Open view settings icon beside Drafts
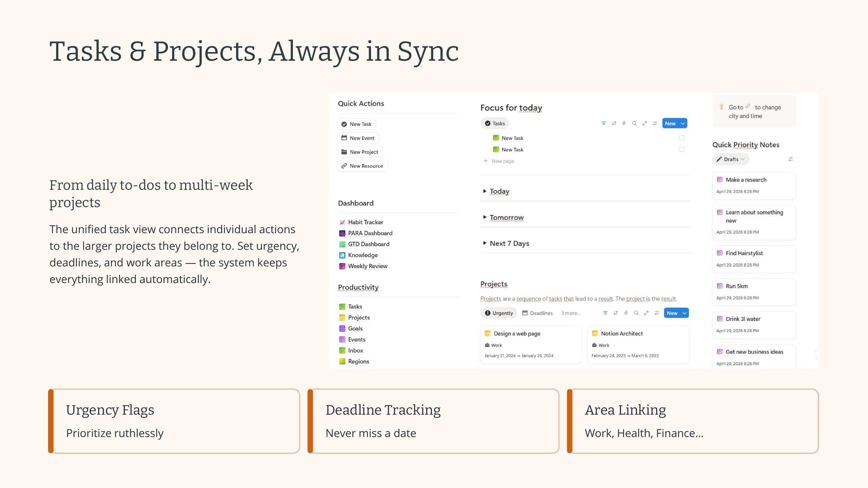 (791, 159)
